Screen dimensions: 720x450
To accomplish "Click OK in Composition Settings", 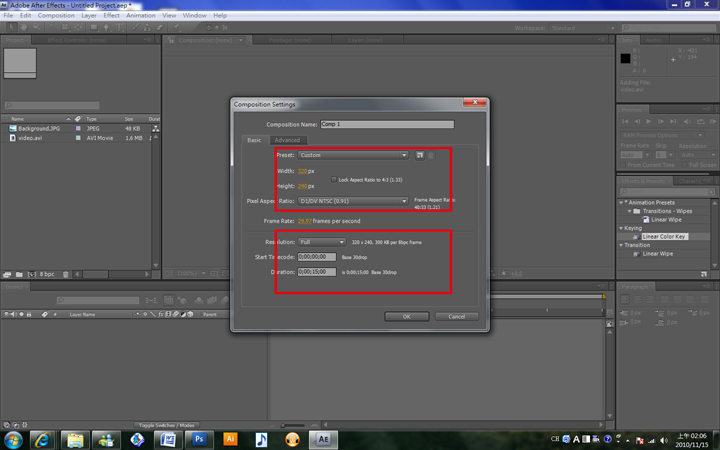I will pos(407,316).
